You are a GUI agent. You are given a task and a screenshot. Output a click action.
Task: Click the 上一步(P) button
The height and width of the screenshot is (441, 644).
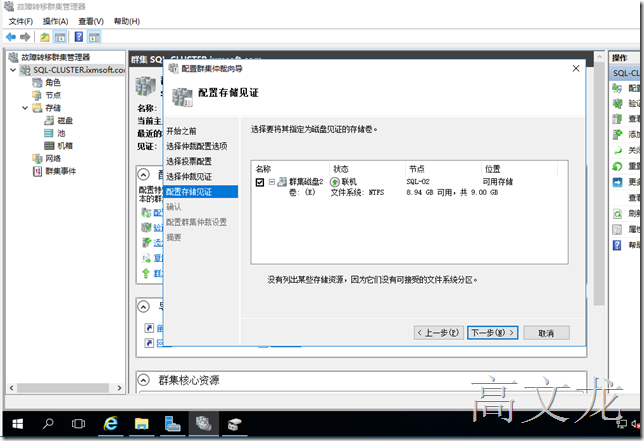pos(439,333)
